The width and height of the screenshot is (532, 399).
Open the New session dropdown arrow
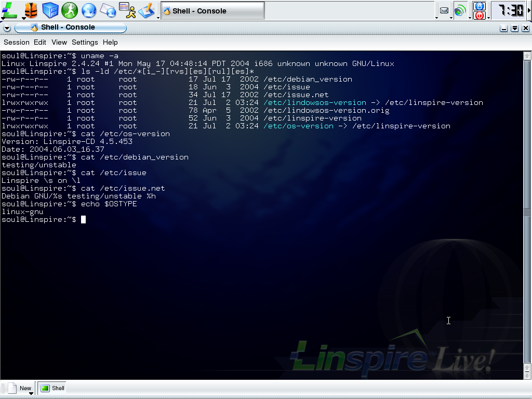[x=31, y=394]
